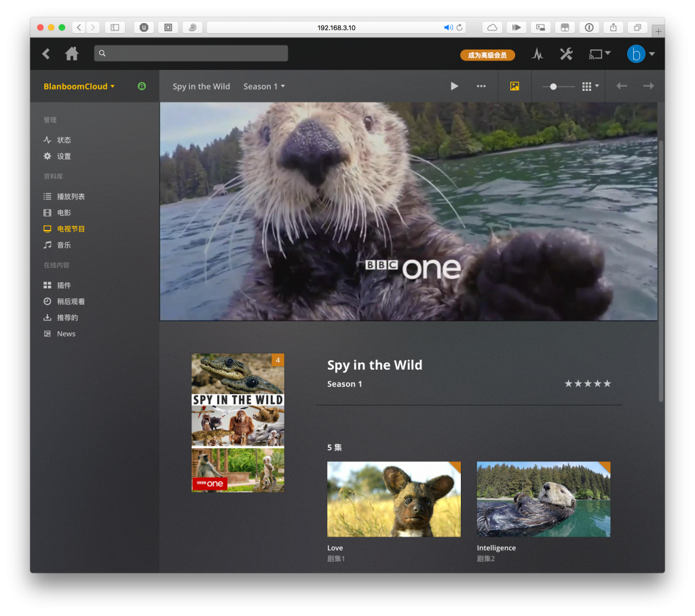
Task: Click the U extension icon in Safari
Action: (x=144, y=28)
